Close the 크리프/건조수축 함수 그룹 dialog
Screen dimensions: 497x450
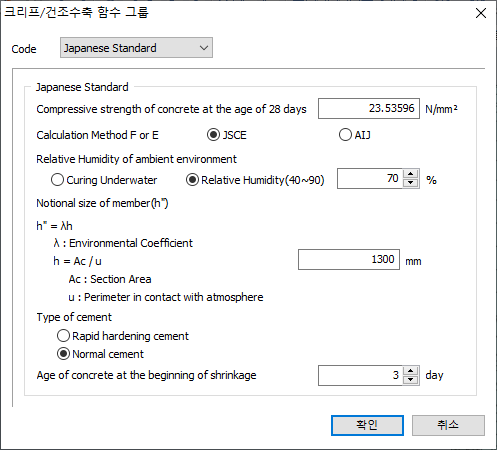pyautogui.click(x=481, y=13)
